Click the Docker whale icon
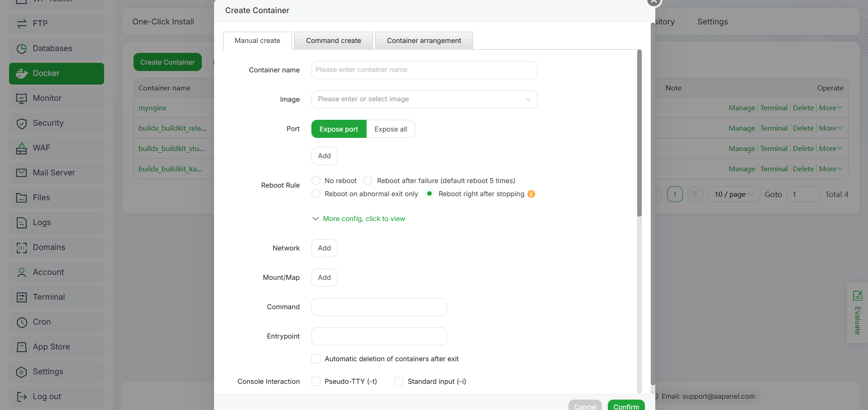The image size is (868, 410). [22, 73]
